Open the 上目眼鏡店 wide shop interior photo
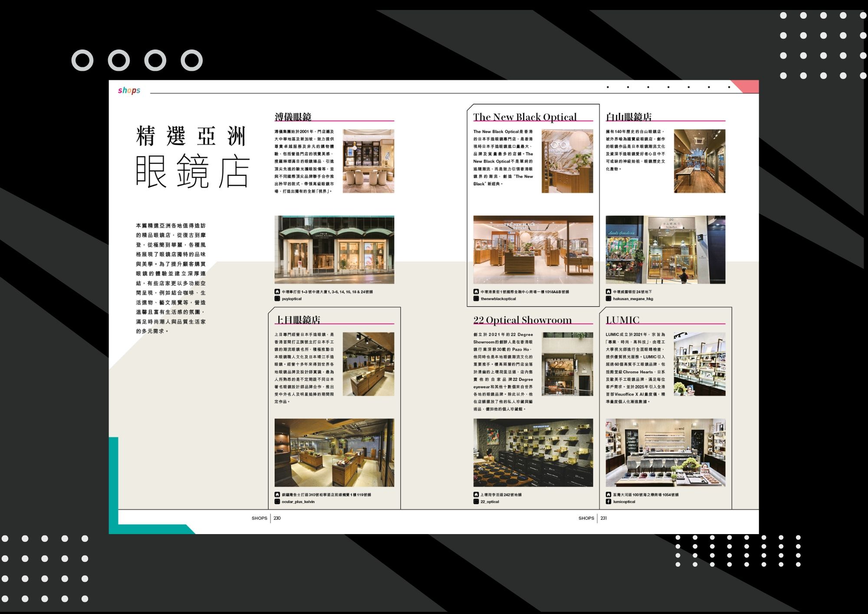 [x=334, y=452]
